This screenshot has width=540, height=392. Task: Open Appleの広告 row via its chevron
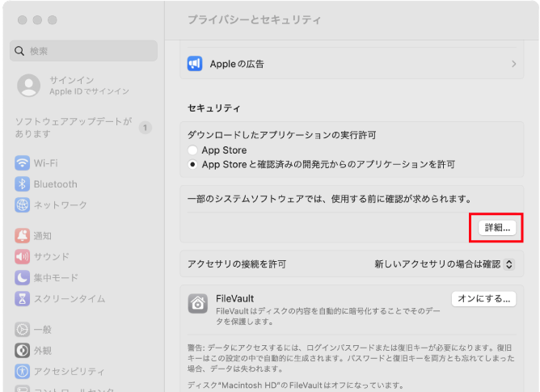coord(514,64)
